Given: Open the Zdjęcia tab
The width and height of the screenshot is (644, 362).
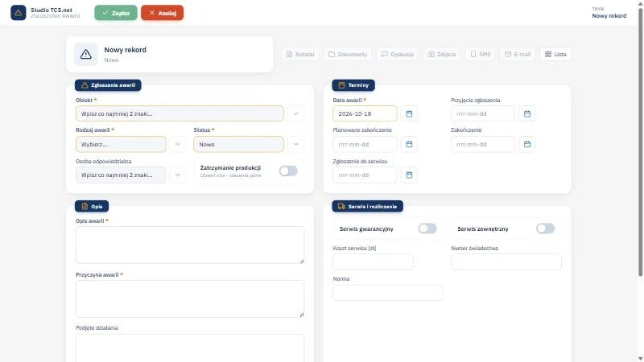Looking at the screenshot, I should [442, 54].
